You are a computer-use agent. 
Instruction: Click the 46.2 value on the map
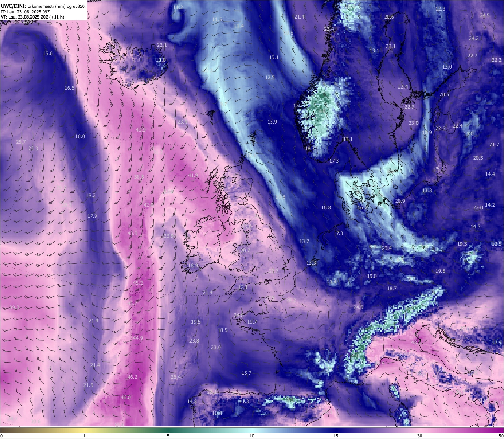tap(132, 377)
